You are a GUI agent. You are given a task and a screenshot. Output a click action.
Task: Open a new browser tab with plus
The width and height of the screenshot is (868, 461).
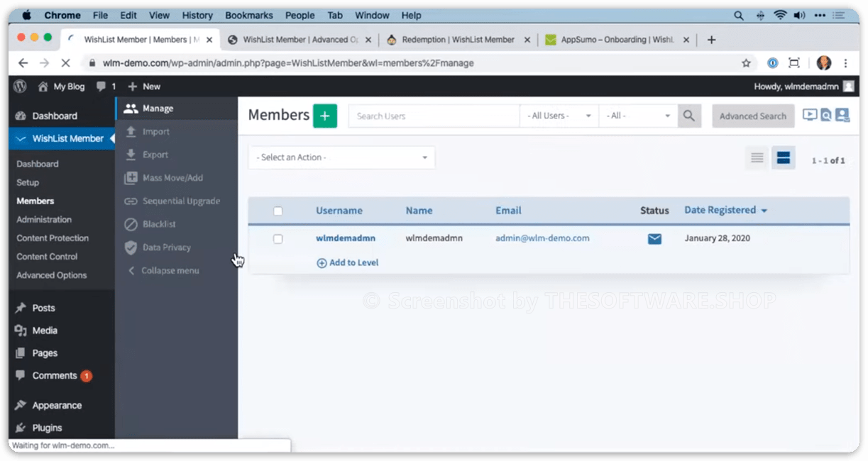point(711,40)
